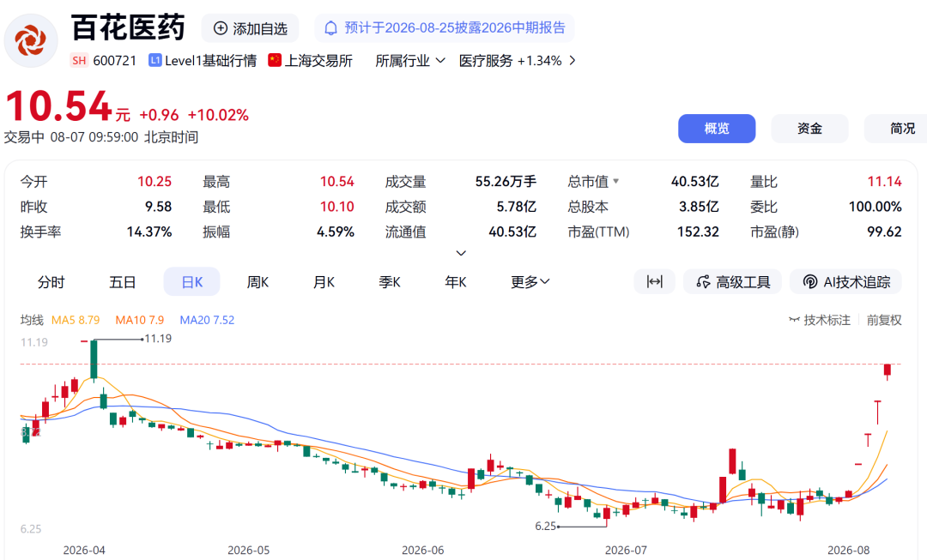This screenshot has width=927, height=560.
Task: Click the 6.25 low price marker
Action: 545,526
